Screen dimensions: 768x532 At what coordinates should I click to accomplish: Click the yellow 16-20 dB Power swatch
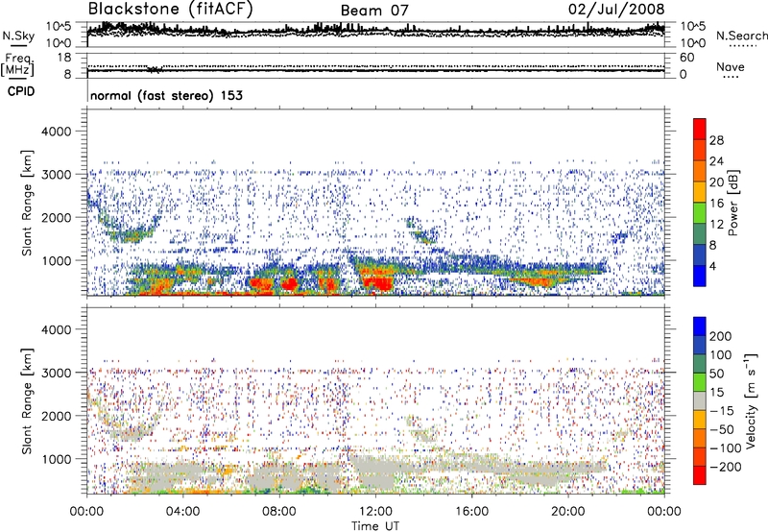pos(700,191)
